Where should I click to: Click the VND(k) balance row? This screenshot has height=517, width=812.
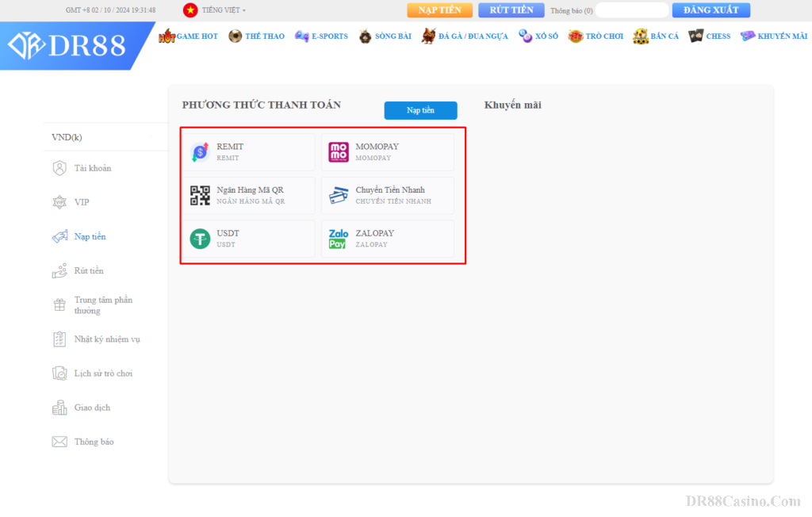(105, 137)
